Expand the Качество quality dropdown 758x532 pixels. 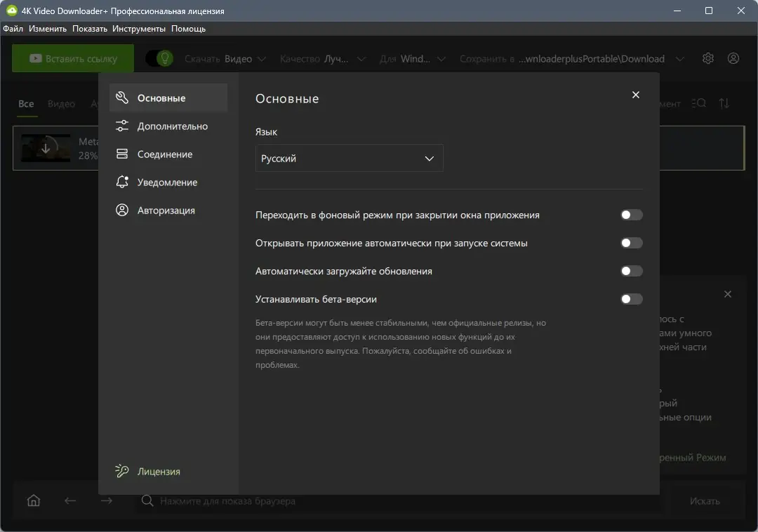coord(361,59)
